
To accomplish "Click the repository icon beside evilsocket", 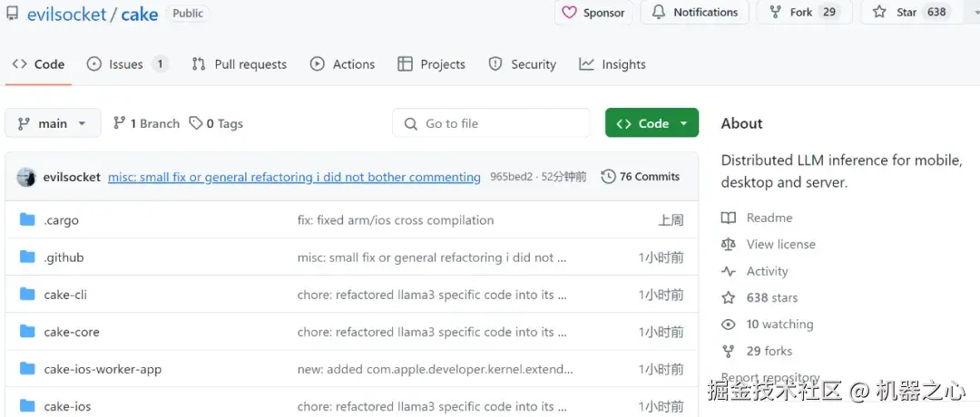I will click(x=12, y=13).
